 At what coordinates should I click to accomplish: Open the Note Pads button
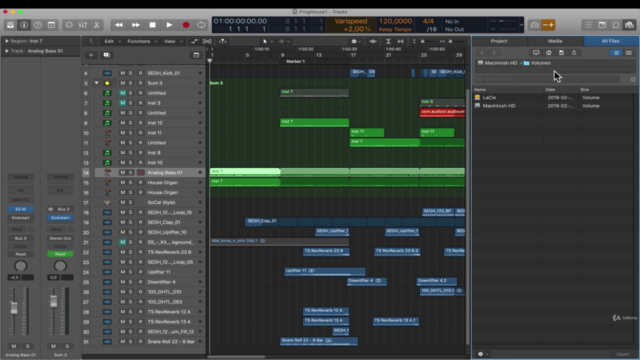click(602, 25)
